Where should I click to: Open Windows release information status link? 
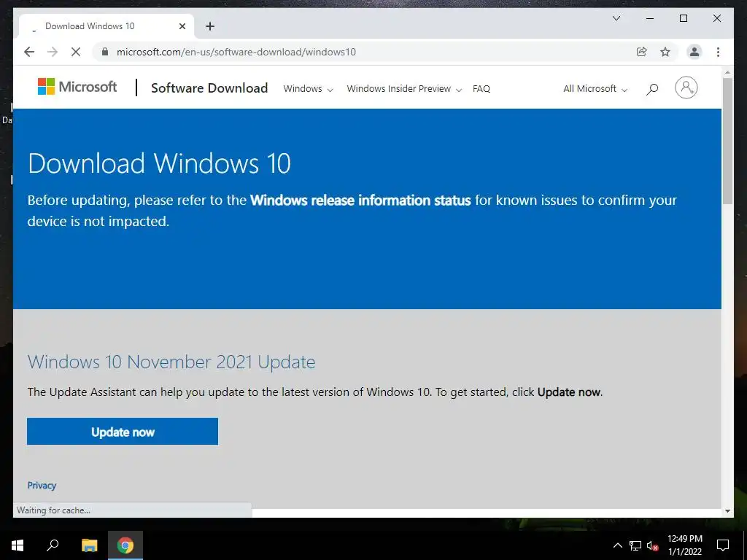360,200
